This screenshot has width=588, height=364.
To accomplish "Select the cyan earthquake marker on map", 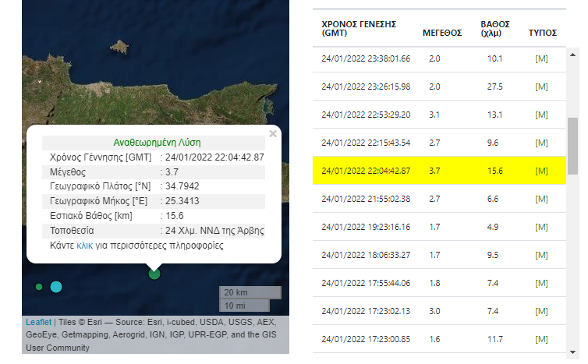I will coord(56,287).
